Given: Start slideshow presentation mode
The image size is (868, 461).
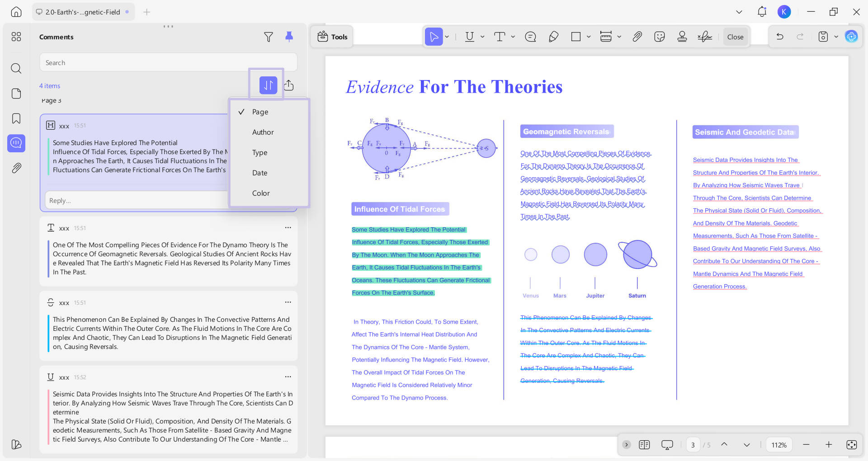Looking at the screenshot, I should pyautogui.click(x=667, y=445).
